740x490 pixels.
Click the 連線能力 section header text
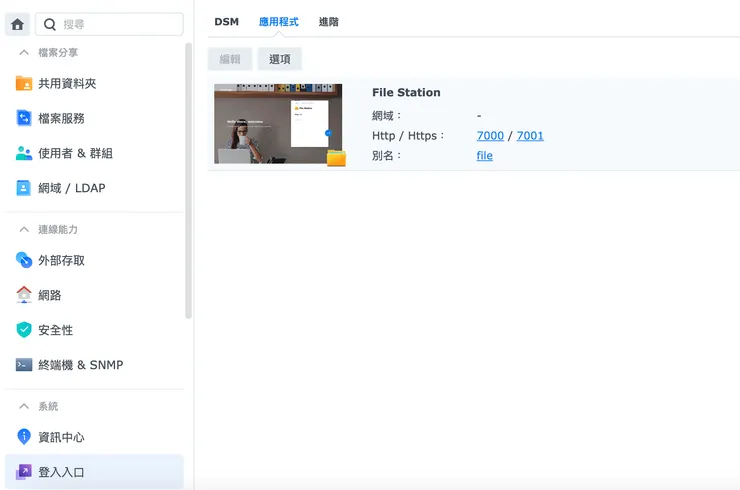[58, 229]
